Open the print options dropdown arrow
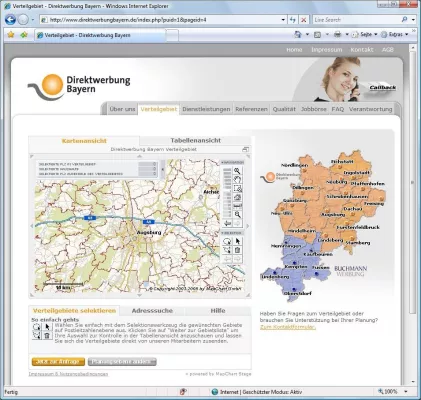 pos(347,34)
